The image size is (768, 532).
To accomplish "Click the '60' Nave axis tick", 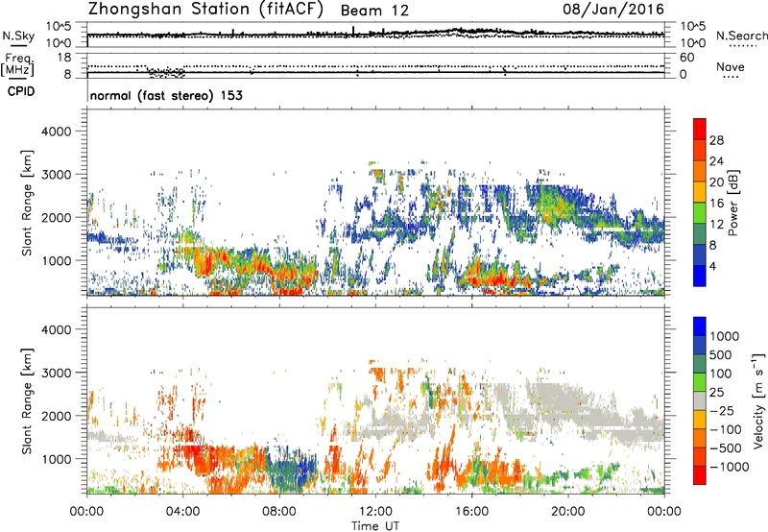I will (686, 58).
